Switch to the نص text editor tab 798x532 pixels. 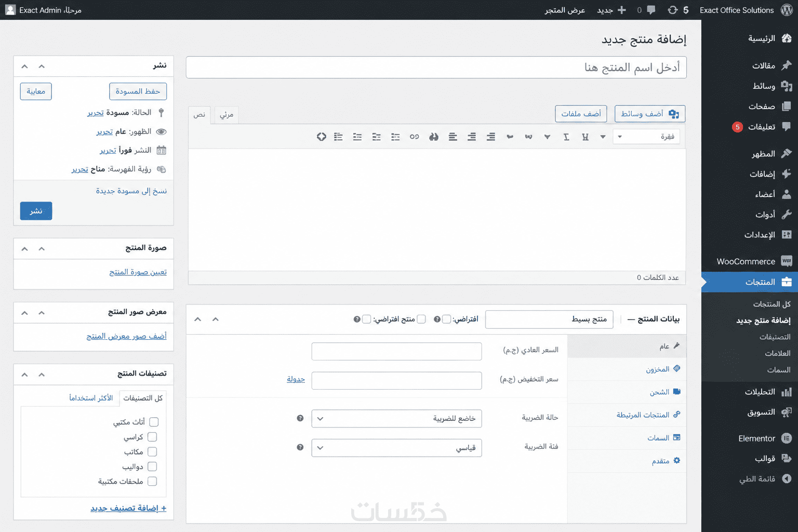point(199,115)
